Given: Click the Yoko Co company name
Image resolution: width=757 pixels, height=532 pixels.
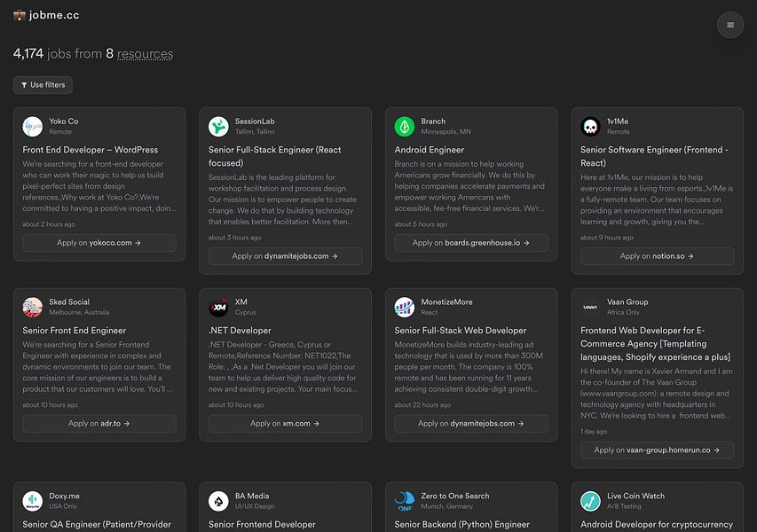Looking at the screenshot, I should [x=64, y=121].
